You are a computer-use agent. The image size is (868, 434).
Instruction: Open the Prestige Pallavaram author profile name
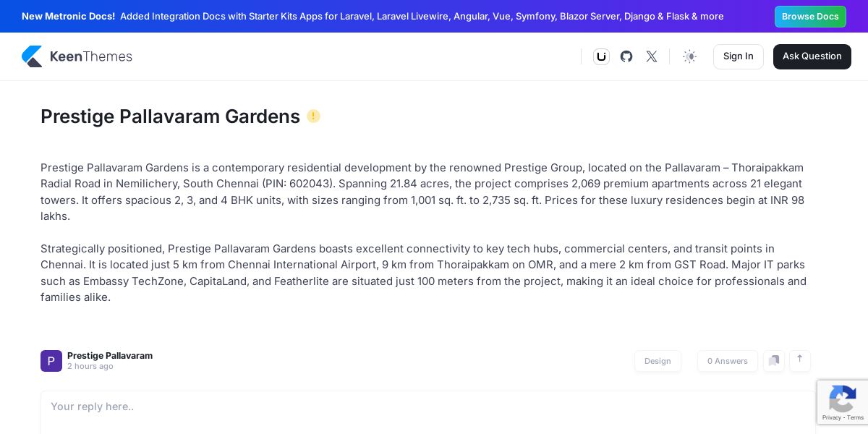[x=110, y=356]
